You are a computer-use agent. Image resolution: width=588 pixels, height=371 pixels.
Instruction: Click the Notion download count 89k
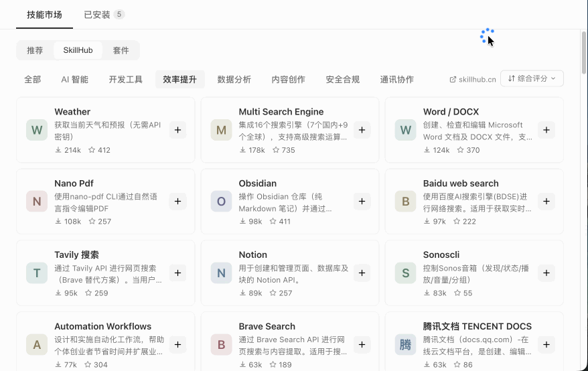click(x=251, y=293)
